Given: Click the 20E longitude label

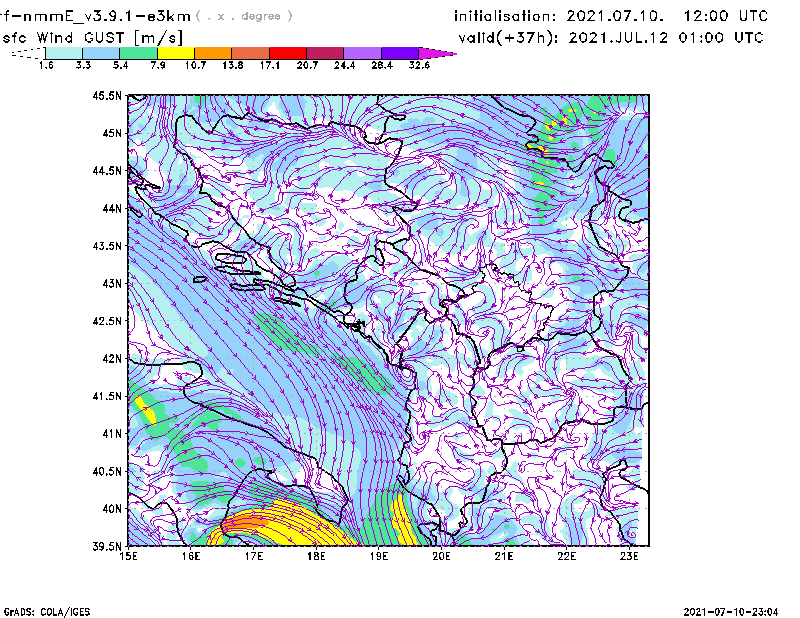Looking at the screenshot, I should tap(441, 556).
